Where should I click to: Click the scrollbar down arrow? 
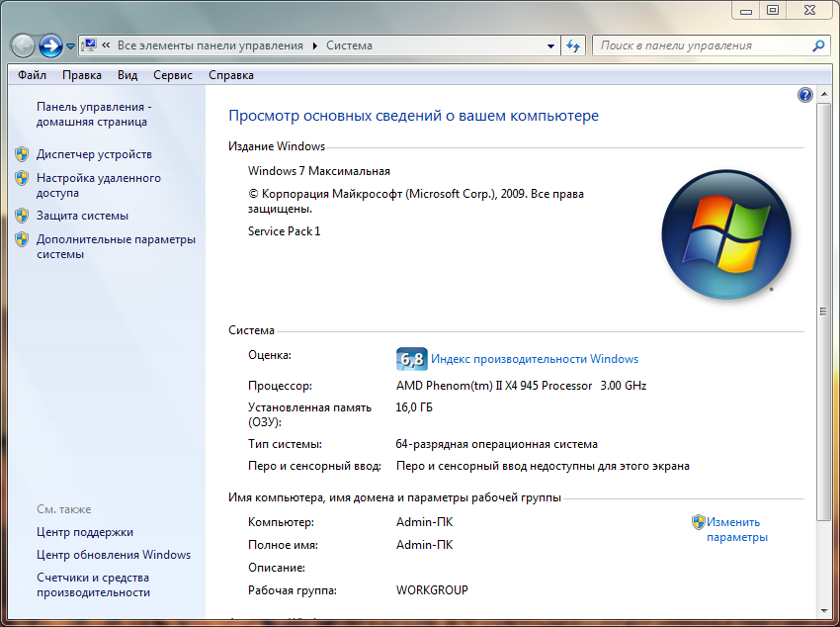(x=823, y=610)
